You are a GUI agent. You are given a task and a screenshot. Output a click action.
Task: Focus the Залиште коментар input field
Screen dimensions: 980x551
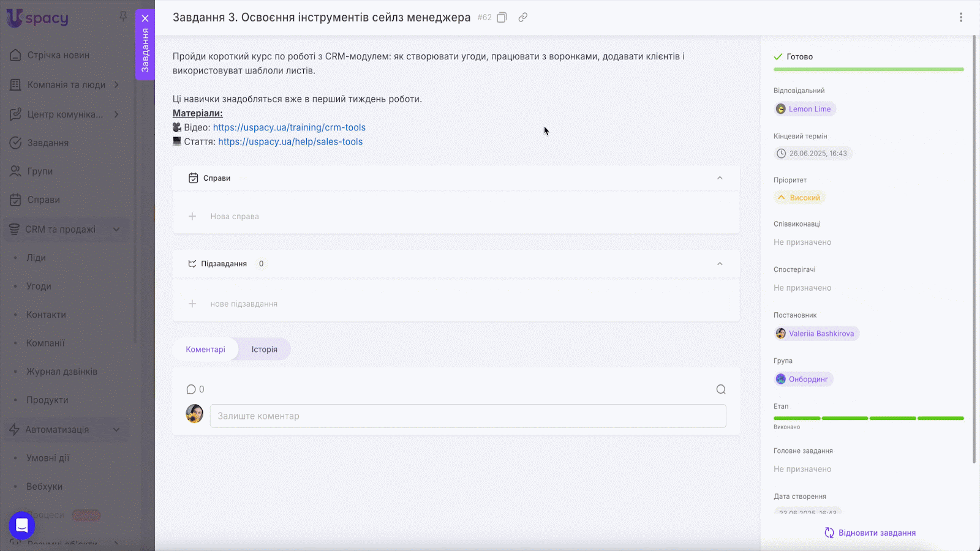[x=467, y=416]
